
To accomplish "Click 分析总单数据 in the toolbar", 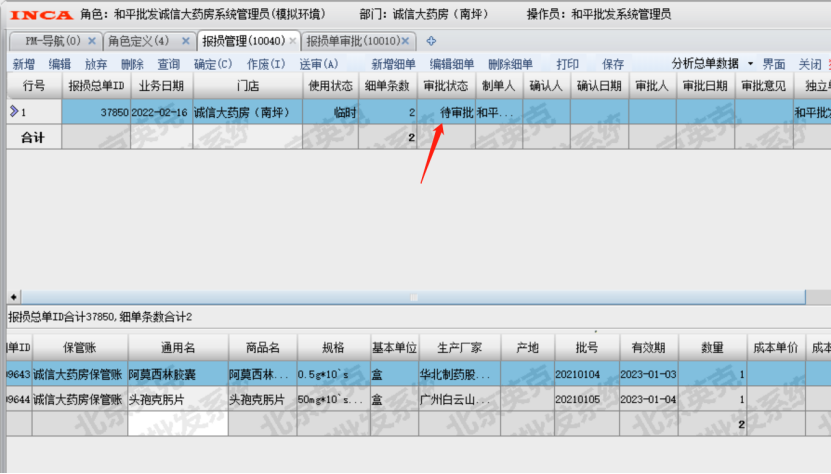I will click(705, 64).
